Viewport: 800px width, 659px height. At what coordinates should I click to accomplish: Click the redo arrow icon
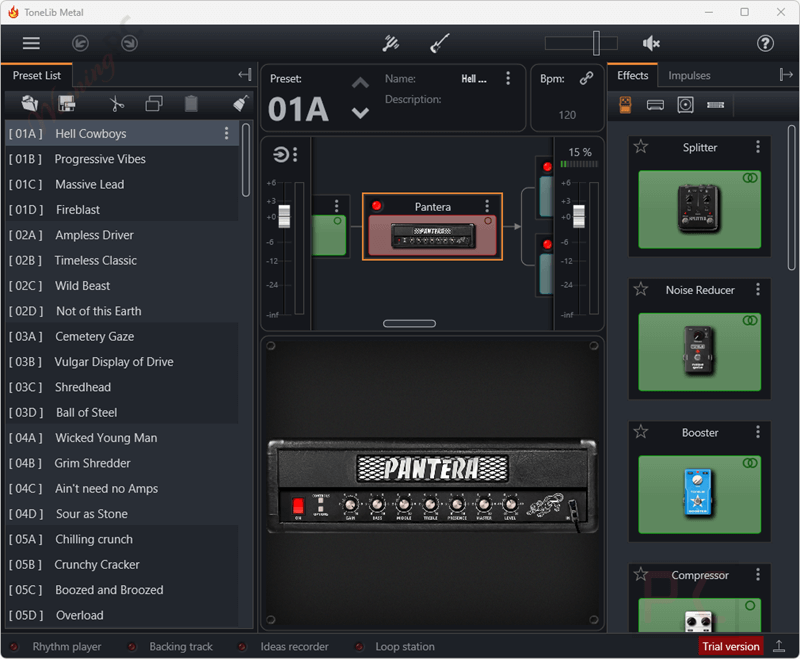point(129,43)
